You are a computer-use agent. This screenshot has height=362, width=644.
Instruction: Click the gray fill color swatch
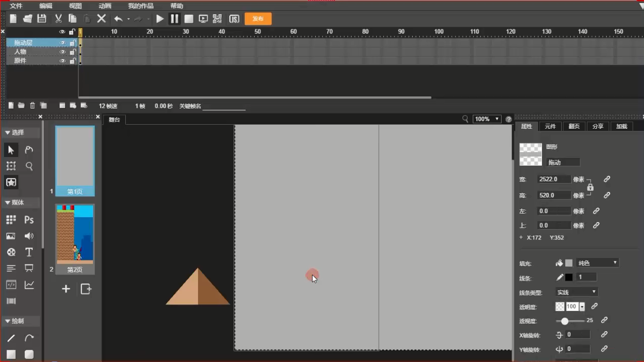(x=569, y=263)
